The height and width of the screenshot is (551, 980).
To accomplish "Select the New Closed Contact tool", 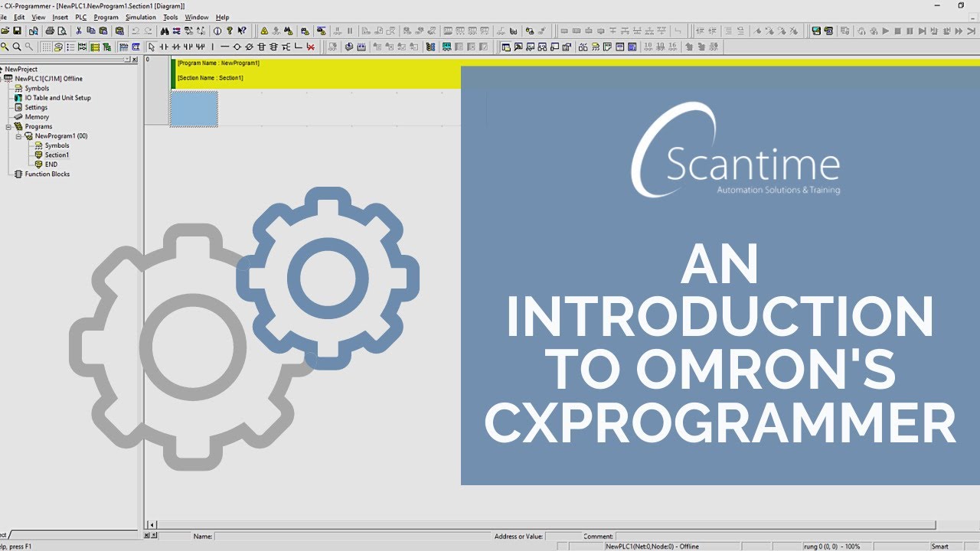I will point(176,47).
